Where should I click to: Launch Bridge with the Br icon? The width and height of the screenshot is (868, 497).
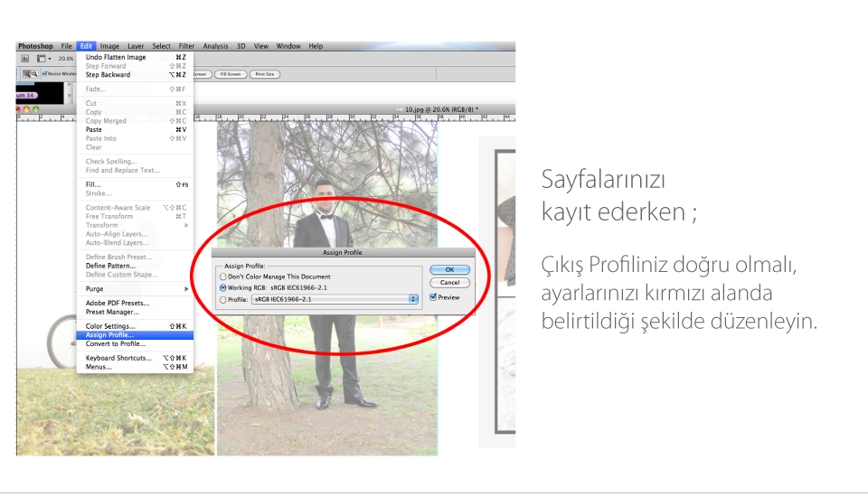point(25,58)
